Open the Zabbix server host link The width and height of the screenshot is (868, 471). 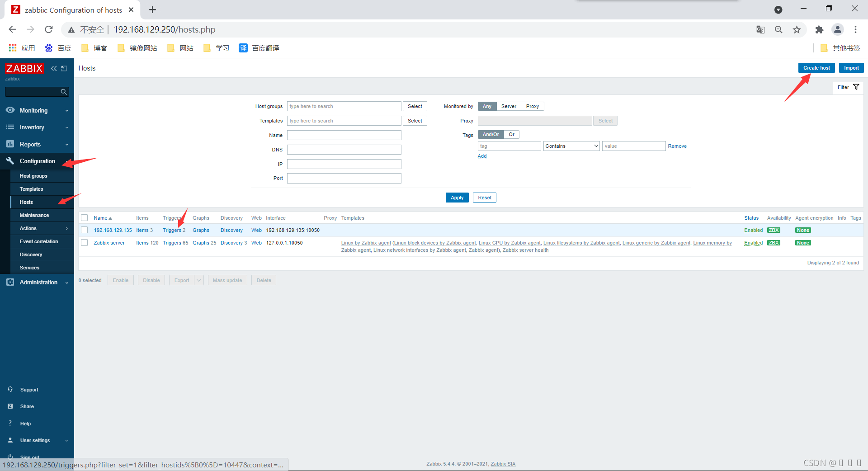[109, 243]
